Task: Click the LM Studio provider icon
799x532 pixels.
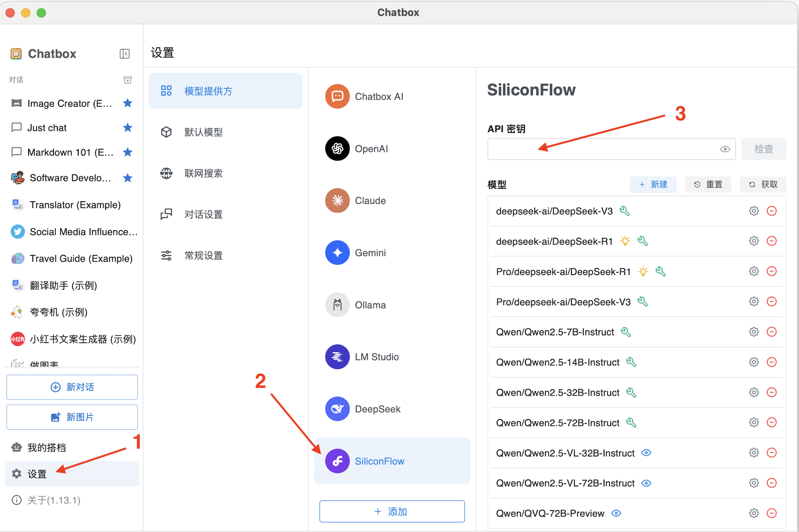Action: tap(338, 357)
